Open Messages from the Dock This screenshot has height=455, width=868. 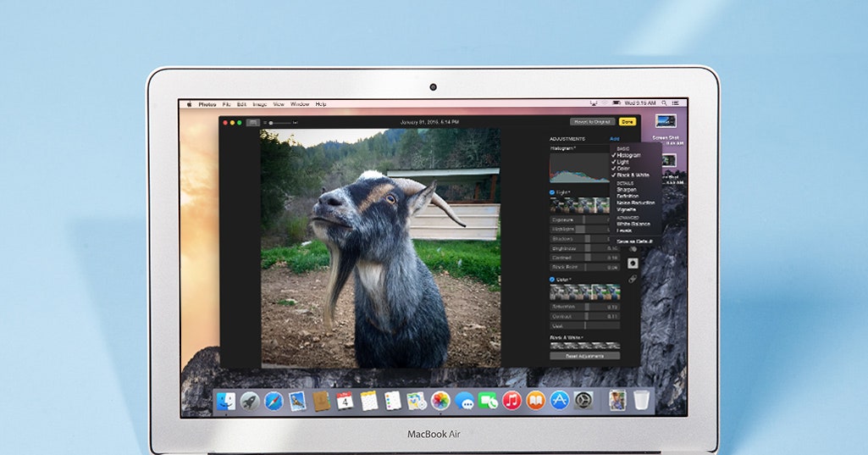(464, 401)
